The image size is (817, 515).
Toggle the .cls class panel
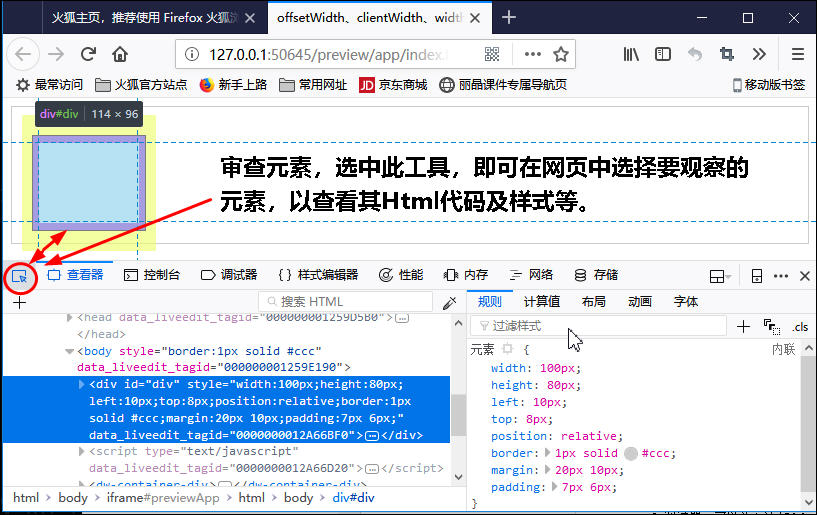pos(800,327)
